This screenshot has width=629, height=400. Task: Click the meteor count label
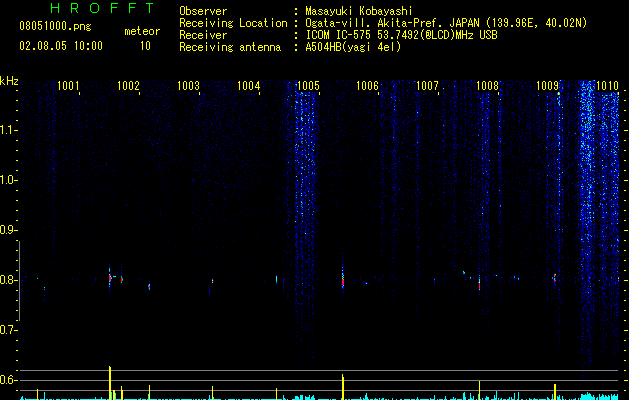pos(142,31)
